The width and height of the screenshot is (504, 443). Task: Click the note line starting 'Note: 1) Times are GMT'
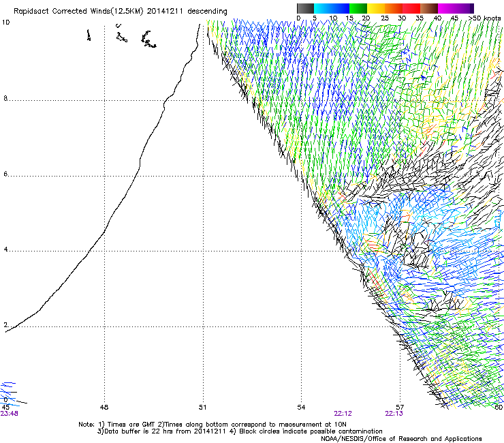(x=212, y=425)
